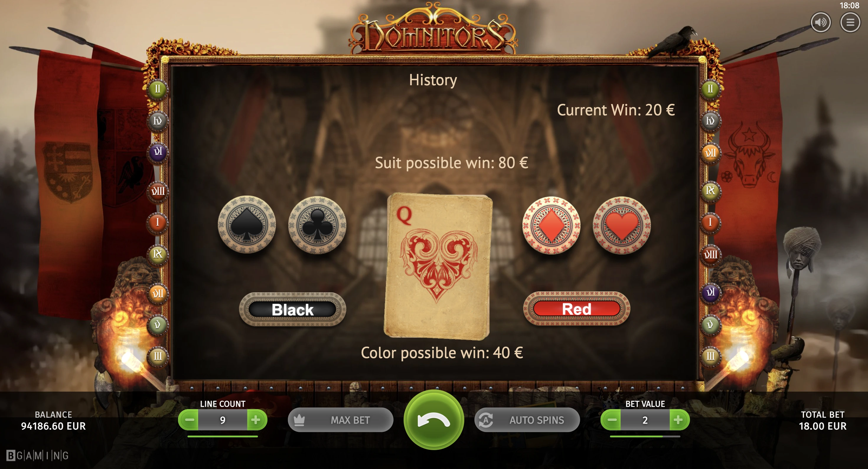The image size is (868, 469).
Task: Choose the spade suit chip
Action: pos(247,224)
